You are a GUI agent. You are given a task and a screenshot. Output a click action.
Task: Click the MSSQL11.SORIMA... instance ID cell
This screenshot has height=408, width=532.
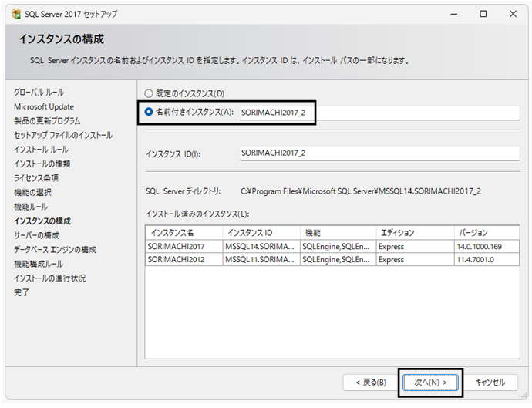[x=261, y=260]
